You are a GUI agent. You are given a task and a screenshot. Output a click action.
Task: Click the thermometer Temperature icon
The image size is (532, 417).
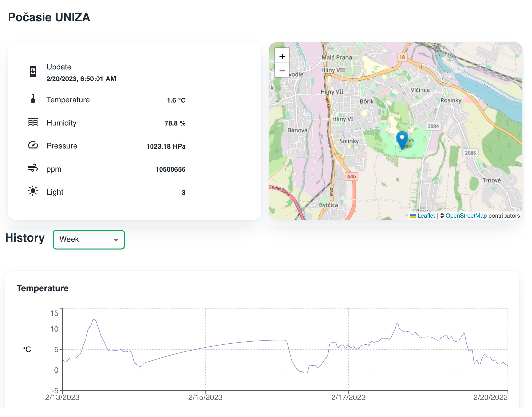click(x=33, y=99)
